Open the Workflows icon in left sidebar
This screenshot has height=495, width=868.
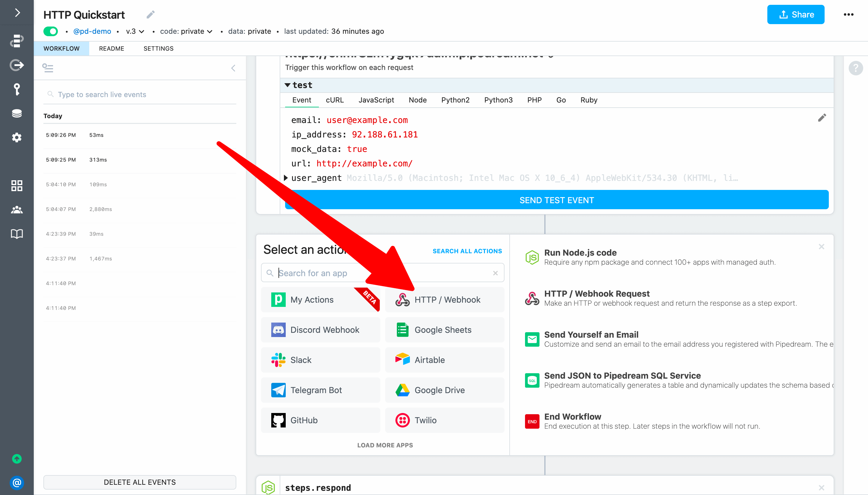17,41
